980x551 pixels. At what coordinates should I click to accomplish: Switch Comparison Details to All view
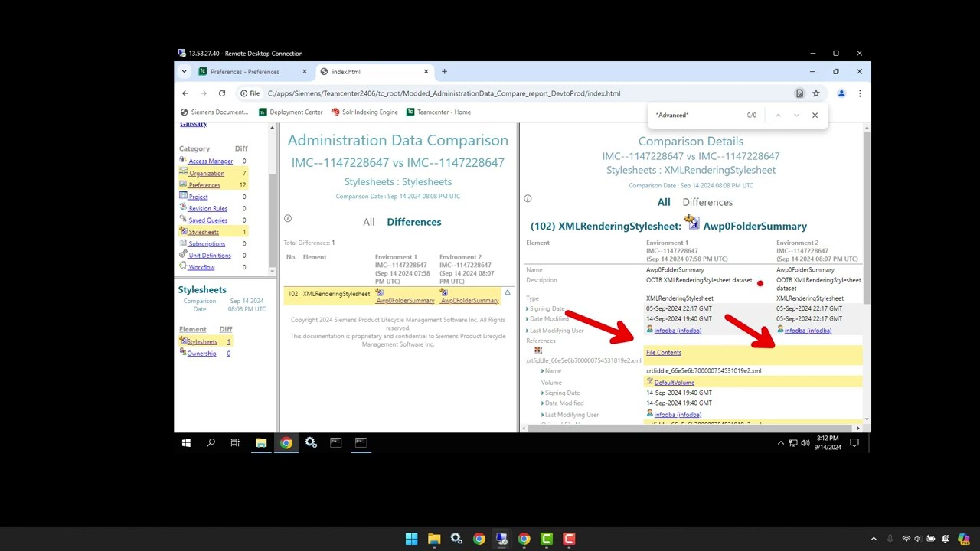click(664, 202)
